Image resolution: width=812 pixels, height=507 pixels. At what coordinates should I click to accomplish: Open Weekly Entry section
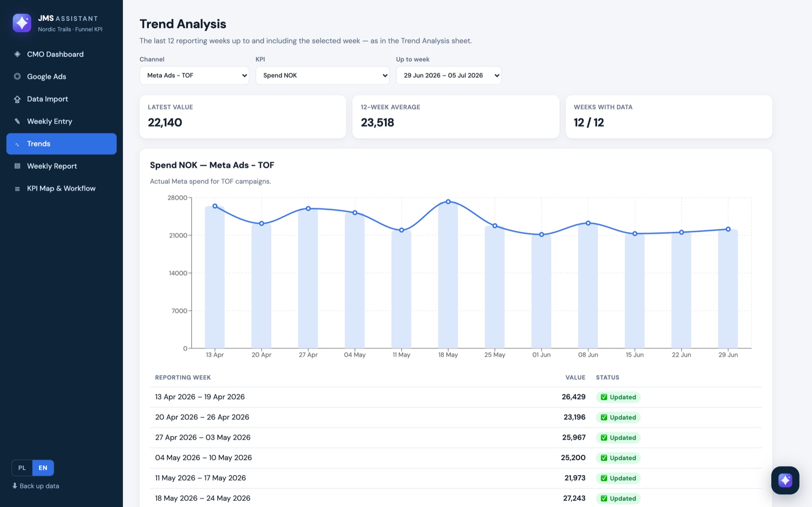tap(61, 121)
